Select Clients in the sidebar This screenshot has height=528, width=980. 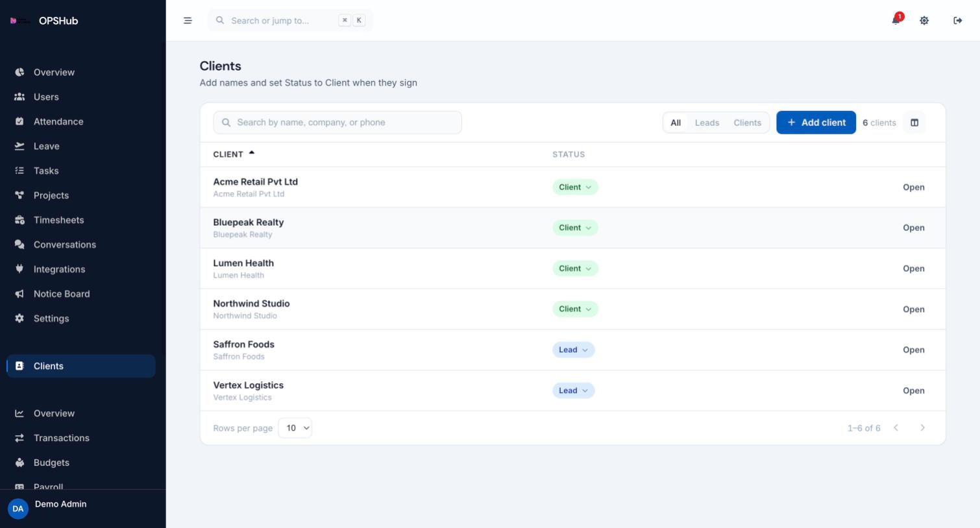[81, 366]
